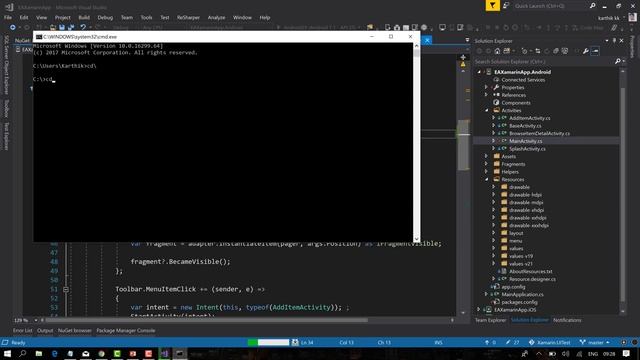Open the editor zoom level dropdown
Image resolution: width=640 pixels, height=360 pixels.
click(x=36, y=320)
